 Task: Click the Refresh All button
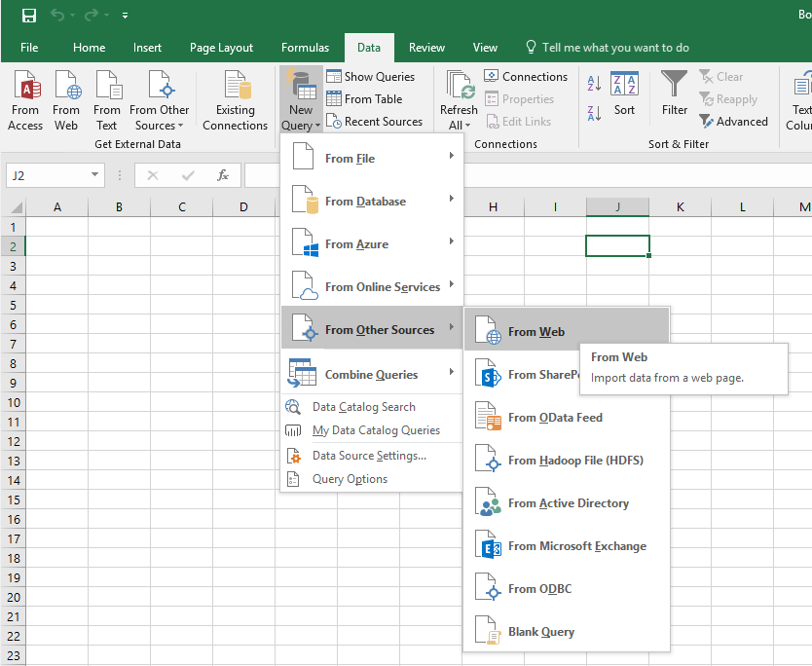click(x=459, y=100)
